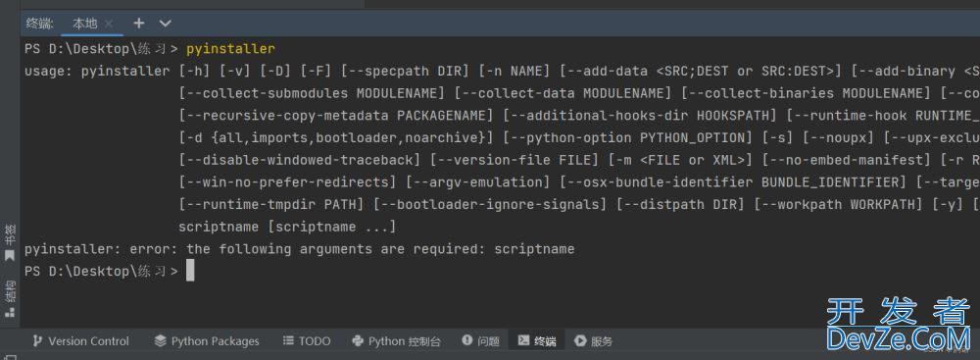
Task: Open a new terminal session with plus icon
Action: (x=139, y=24)
